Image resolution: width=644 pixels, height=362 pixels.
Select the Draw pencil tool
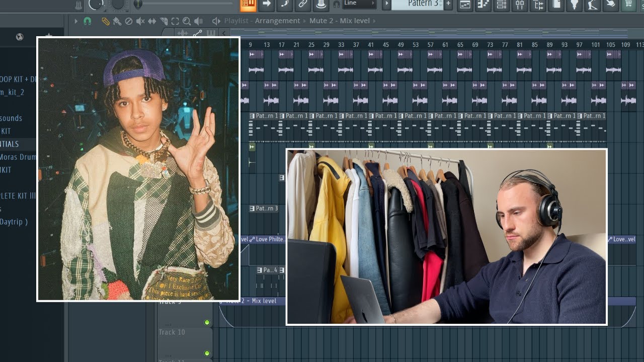(x=105, y=21)
